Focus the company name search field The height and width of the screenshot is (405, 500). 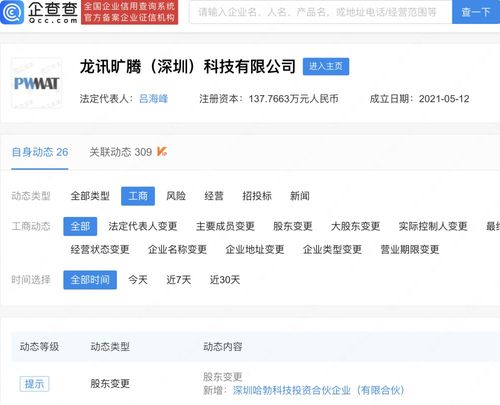[x=320, y=12]
